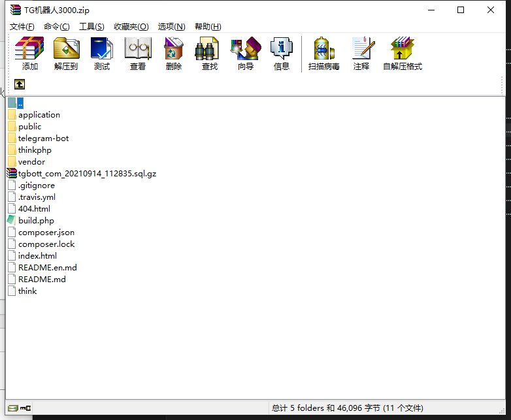
Task: Open the Commands (命令) menu
Action: tap(57, 27)
